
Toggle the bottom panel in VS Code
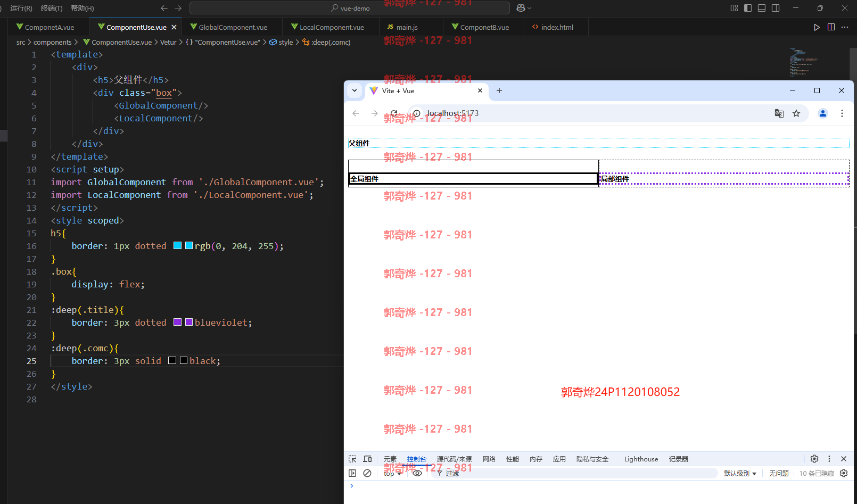tap(762, 8)
